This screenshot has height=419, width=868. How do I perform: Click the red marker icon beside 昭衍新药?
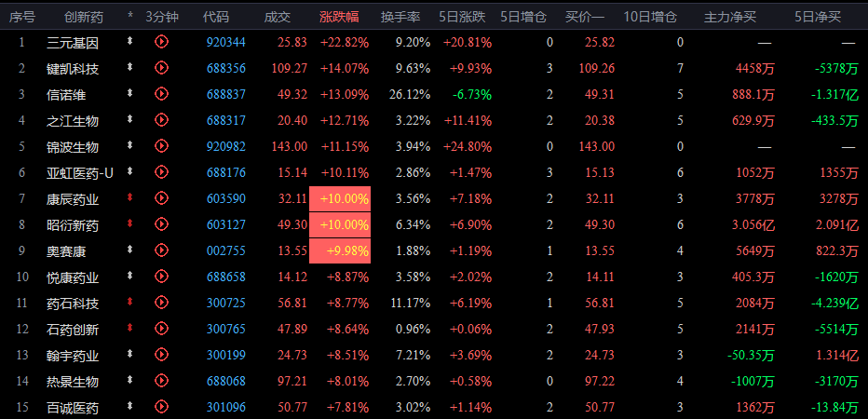(x=130, y=223)
